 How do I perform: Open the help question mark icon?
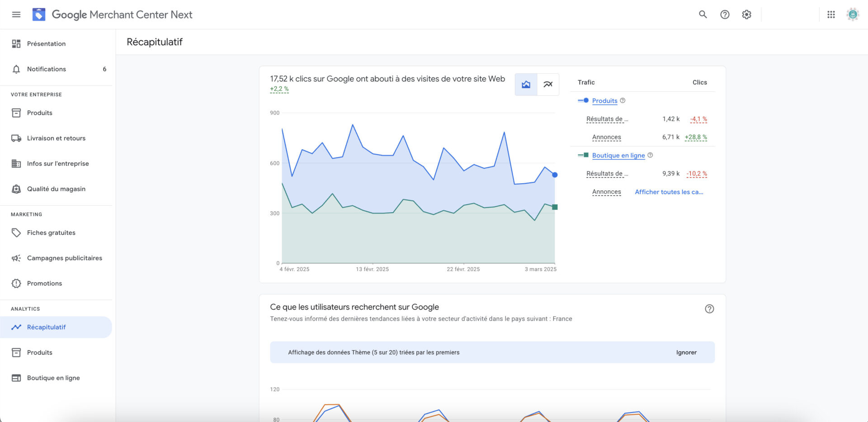(725, 14)
